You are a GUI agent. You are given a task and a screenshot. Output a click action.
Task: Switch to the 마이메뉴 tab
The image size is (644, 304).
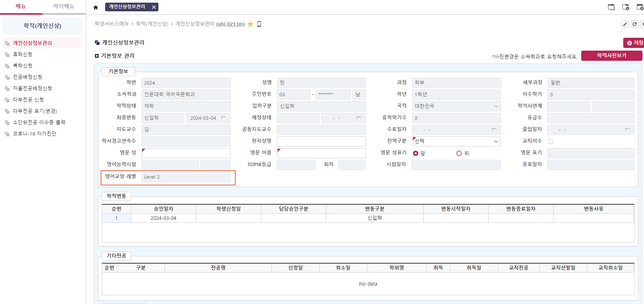pyautogui.click(x=64, y=6)
